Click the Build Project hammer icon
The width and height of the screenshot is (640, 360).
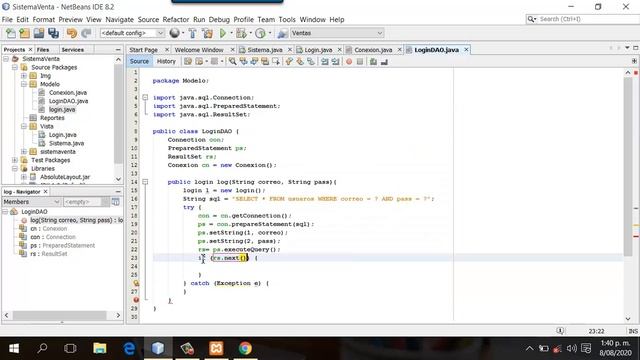pyautogui.click(x=193, y=33)
